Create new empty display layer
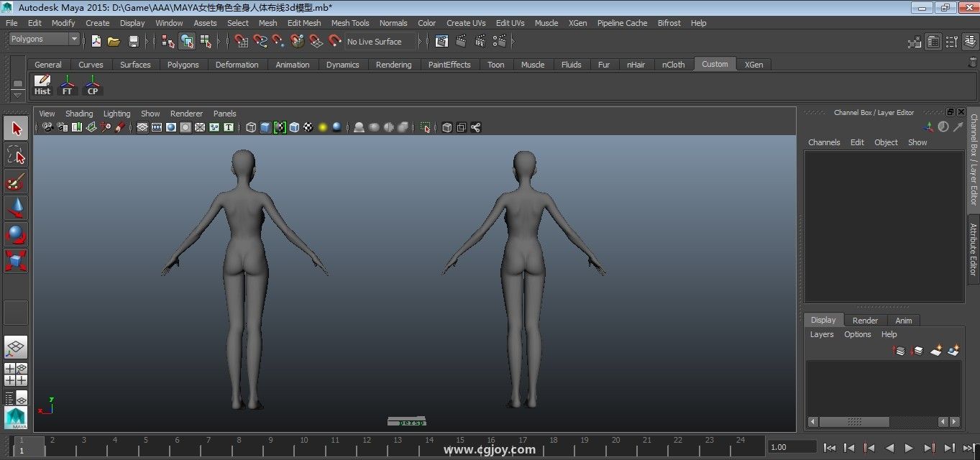Viewport: 980px width, 460px height. pyautogui.click(x=935, y=351)
